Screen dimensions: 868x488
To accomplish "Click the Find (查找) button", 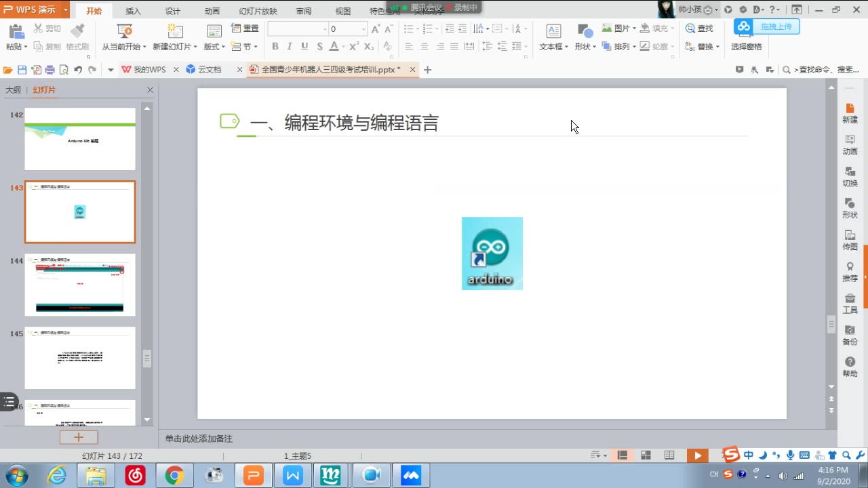I will click(x=699, y=28).
